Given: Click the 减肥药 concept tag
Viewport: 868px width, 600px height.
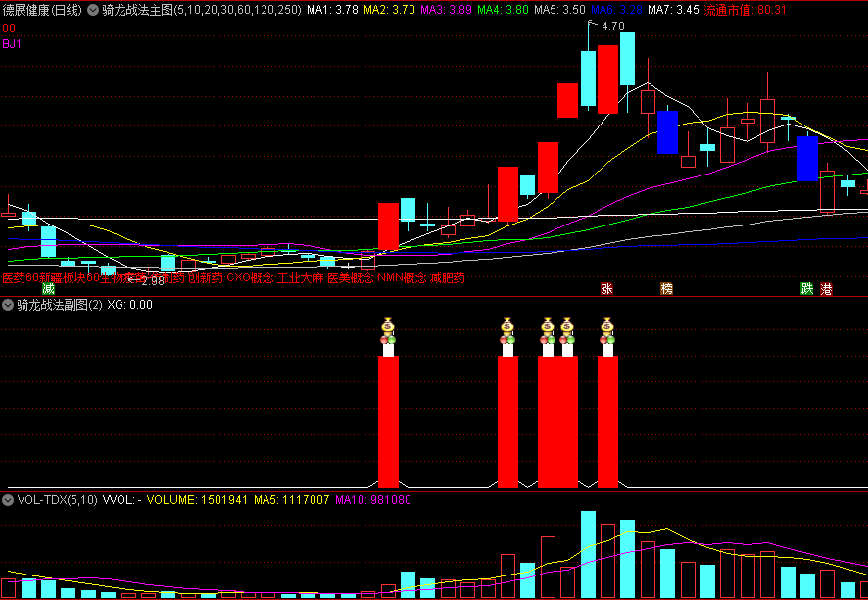Looking at the screenshot, I should tap(448, 278).
